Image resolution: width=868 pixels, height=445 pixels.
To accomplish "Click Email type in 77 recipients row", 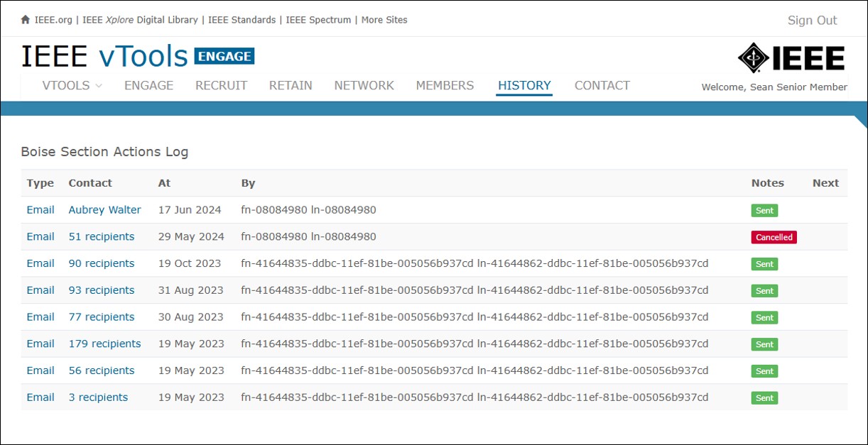I will point(40,317).
